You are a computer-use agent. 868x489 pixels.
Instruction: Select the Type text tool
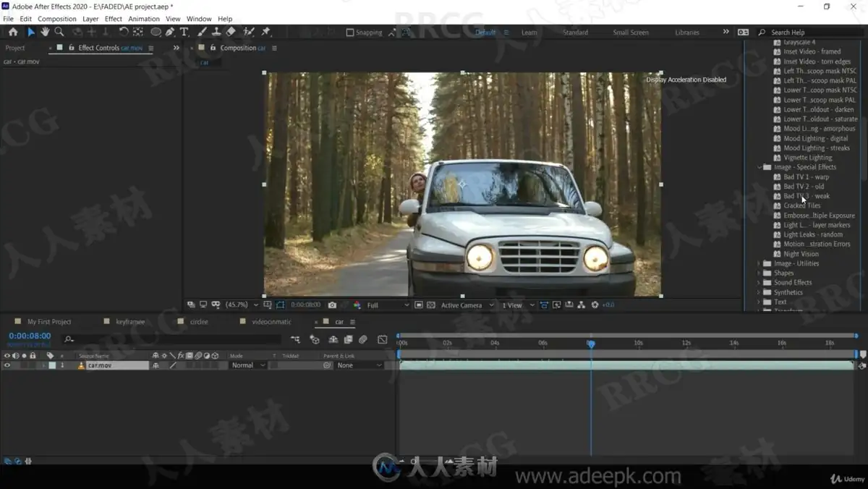tap(184, 32)
